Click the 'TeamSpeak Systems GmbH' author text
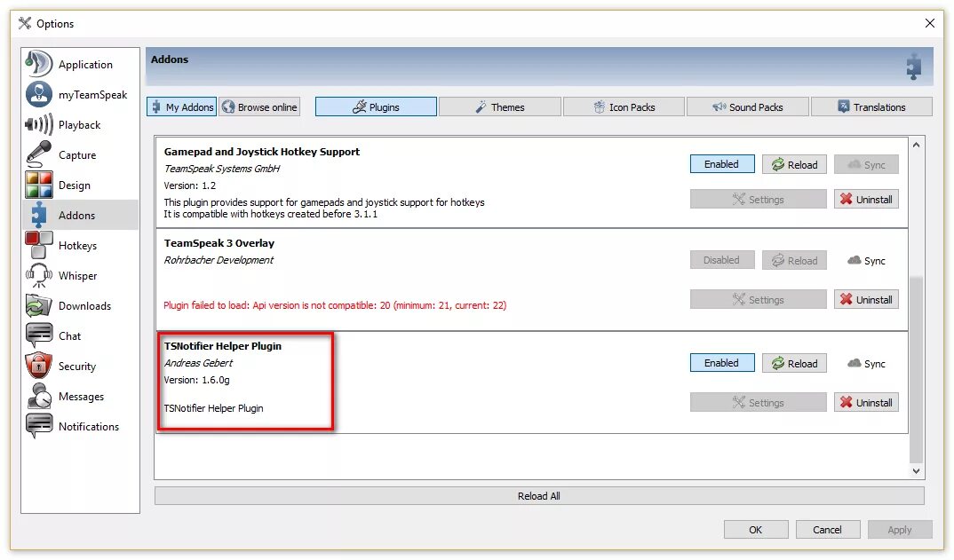Viewport: 954px width, 560px height. [221, 169]
